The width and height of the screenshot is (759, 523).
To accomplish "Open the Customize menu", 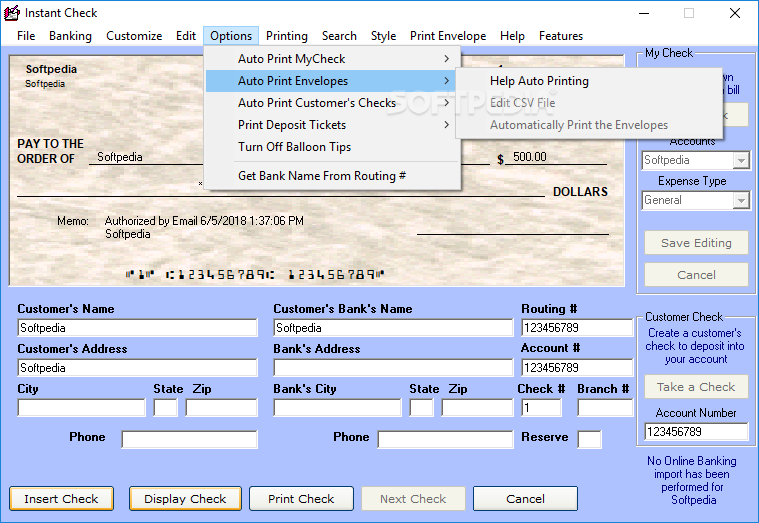I will 134,36.
